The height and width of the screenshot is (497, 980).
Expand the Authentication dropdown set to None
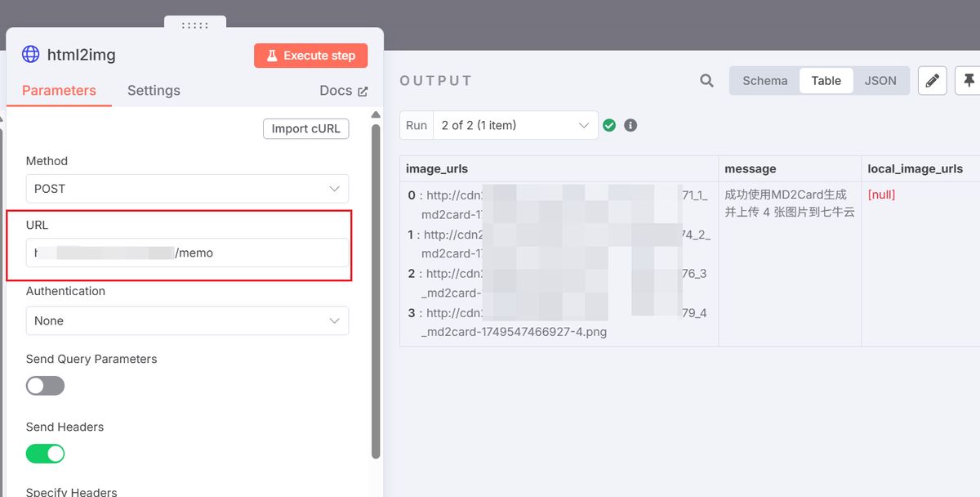[187, 321]
